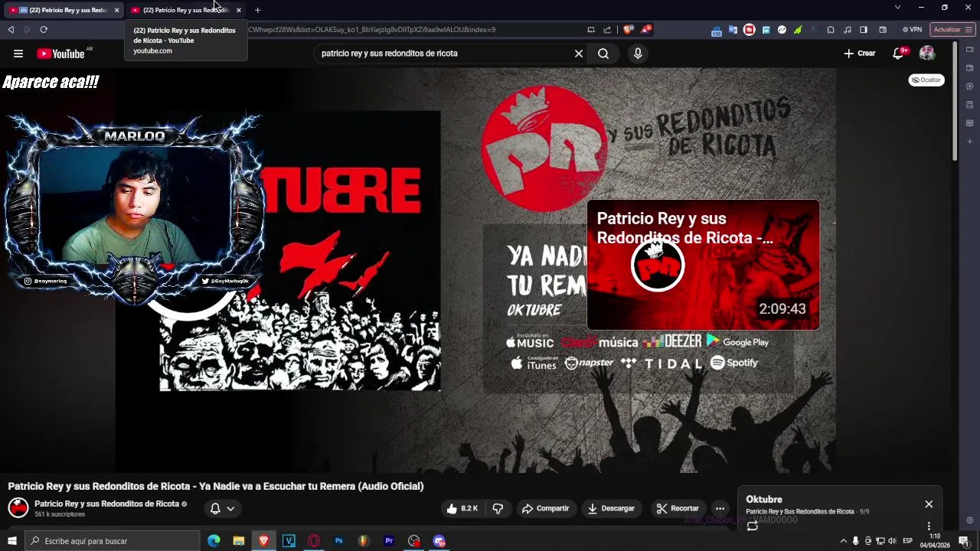Click the red circular extension icon
Screen dimensions: 980x551
point(750,30)
